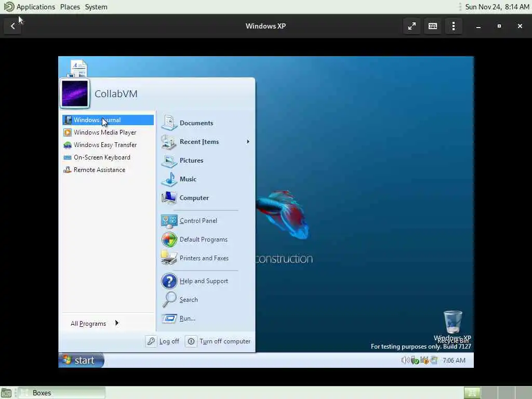
Task: Open Windows Easy Transfer
Action: tap(108, 145)
